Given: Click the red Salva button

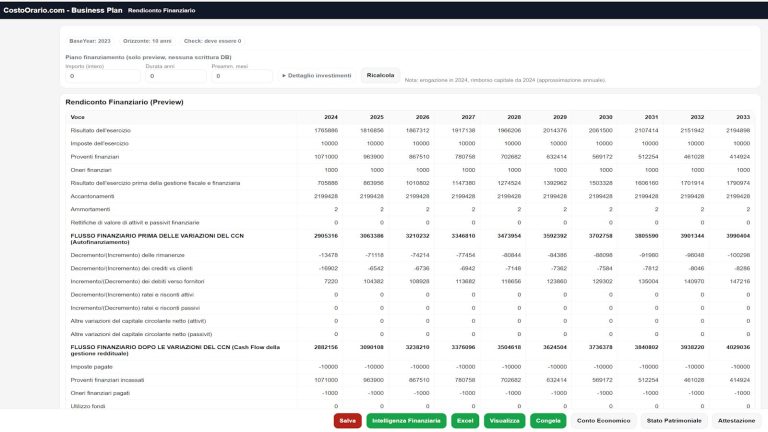Looking at the screenshot, I should point(347,421).
